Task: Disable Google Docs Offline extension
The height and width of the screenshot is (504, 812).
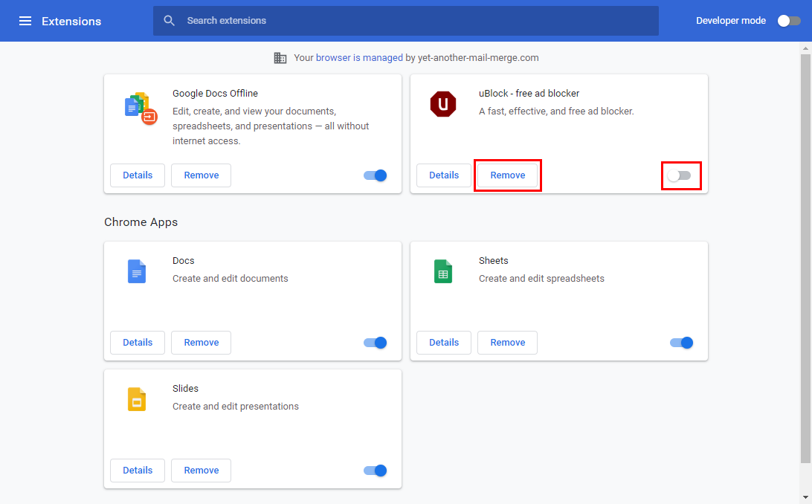Action: pos(376,175)
